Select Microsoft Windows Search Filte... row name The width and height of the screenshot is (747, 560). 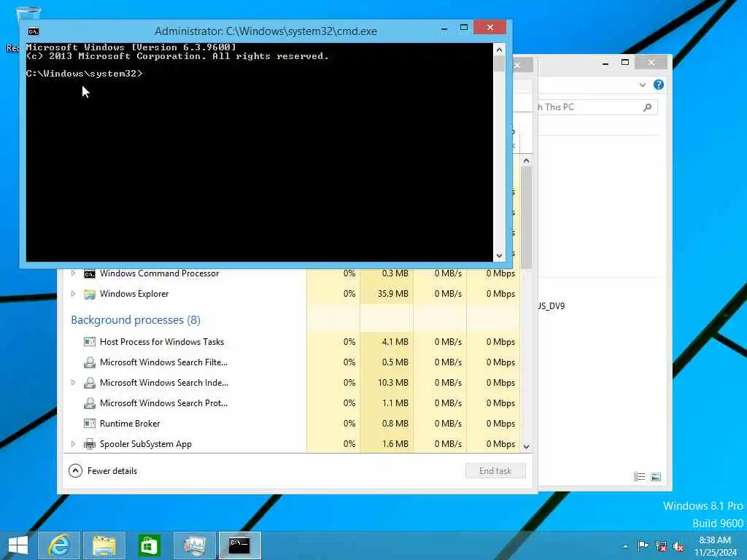pyautogui.click(x=164, y=362)
